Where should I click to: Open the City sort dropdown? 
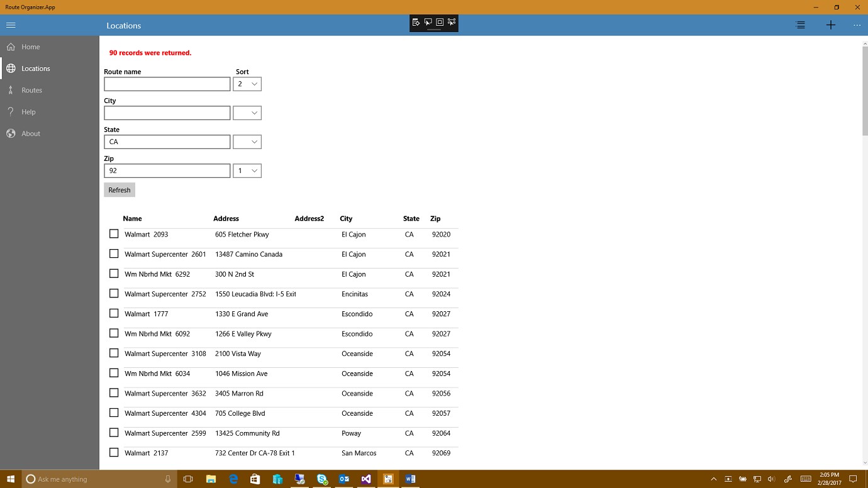coord(247,113)
